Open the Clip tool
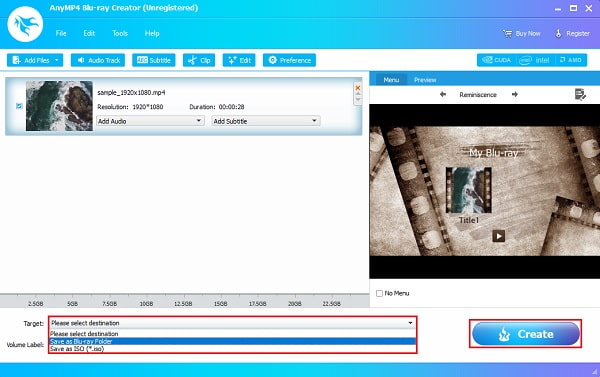 (199, 60)
